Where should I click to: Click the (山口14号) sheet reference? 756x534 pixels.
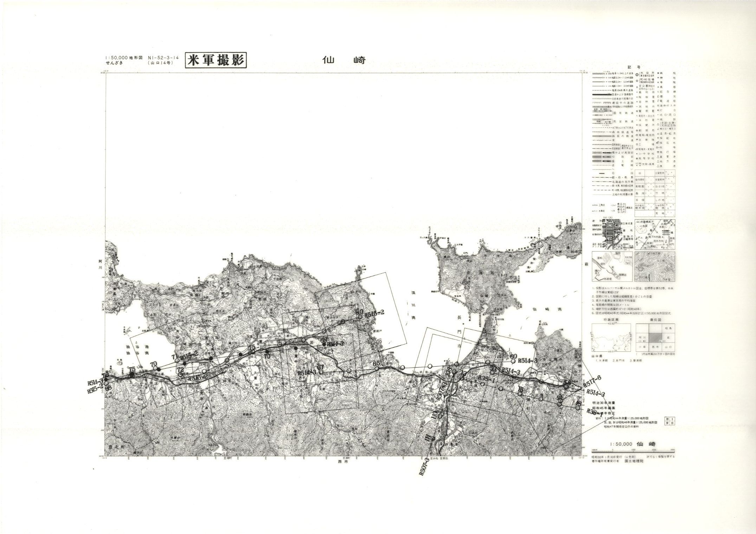tap(161, 63)
